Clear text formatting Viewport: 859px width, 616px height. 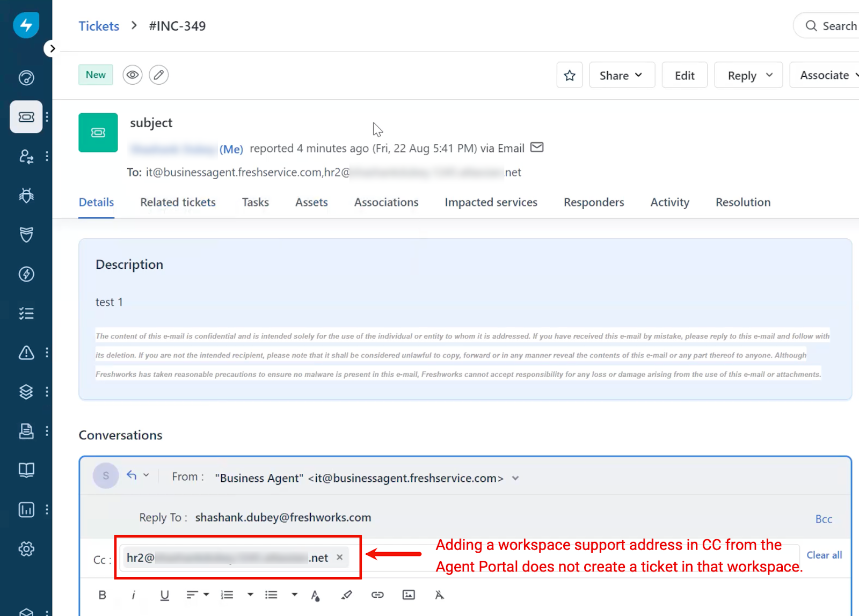(440, 595)
